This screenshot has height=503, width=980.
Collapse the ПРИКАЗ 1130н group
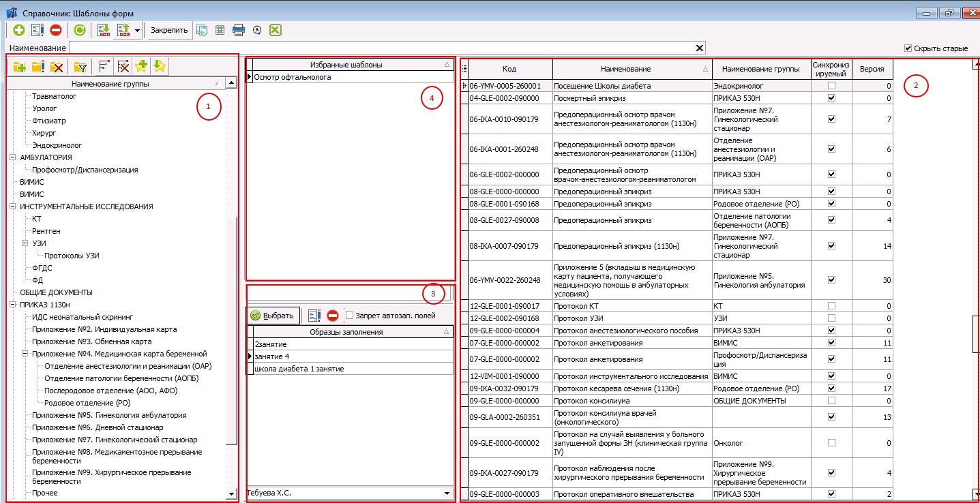13,305
